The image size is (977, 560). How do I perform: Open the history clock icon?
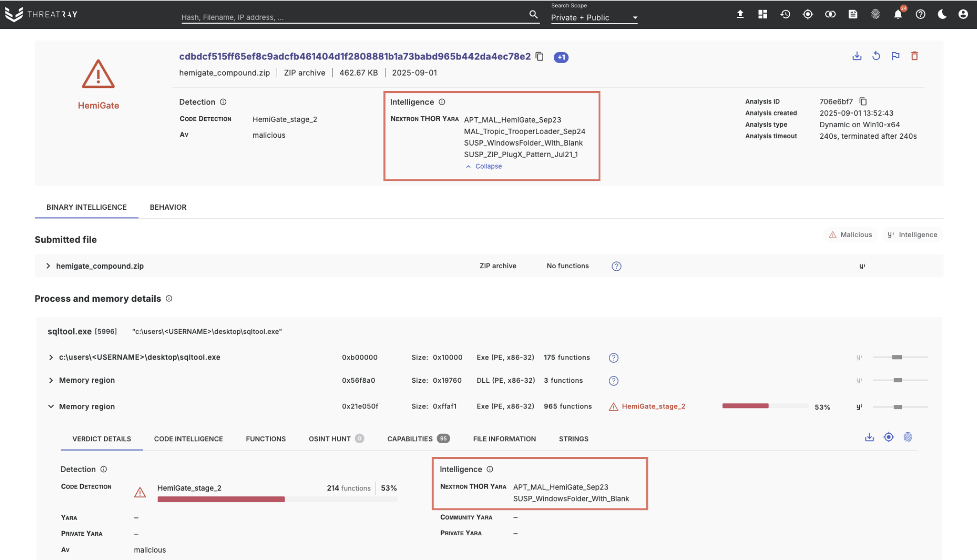pyautogui.click(x=785, y=14)
